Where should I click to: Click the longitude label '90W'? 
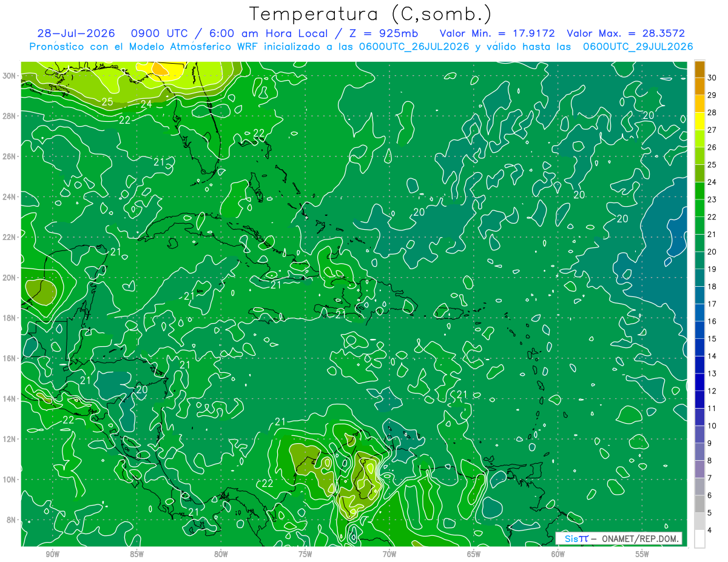pyautogui.click(x=52, y=554)
